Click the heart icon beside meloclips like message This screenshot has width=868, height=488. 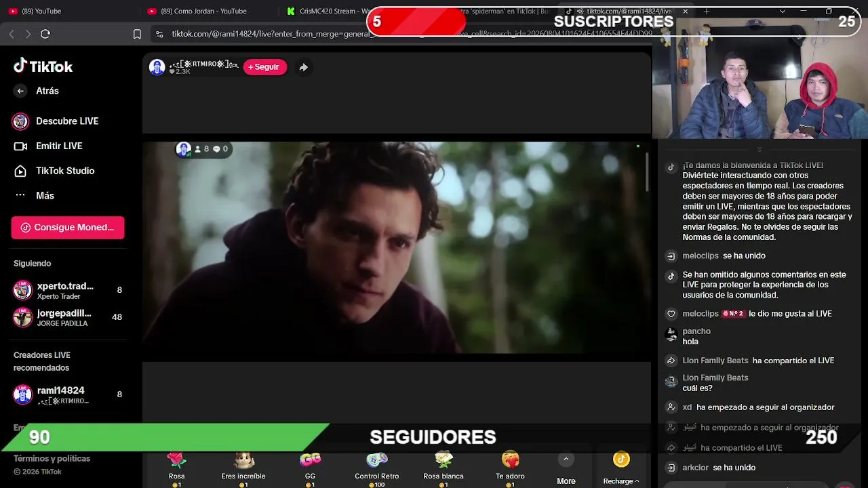[x=671, y=314]
